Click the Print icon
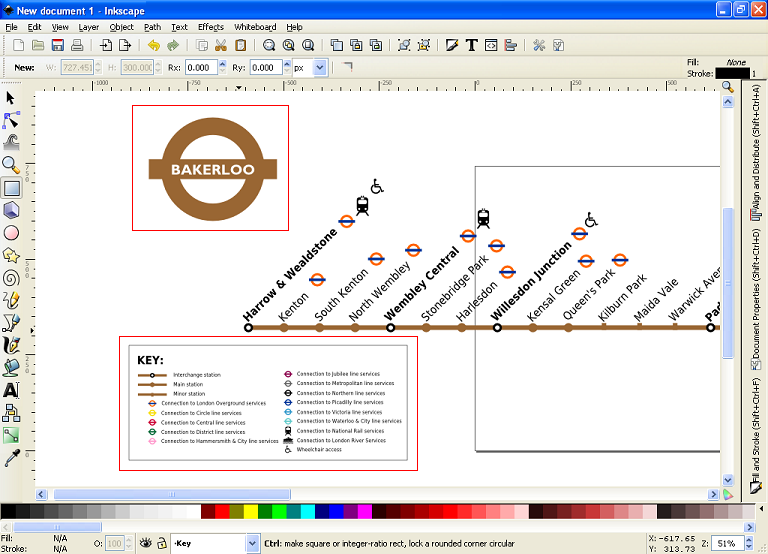 pos(77,46)
